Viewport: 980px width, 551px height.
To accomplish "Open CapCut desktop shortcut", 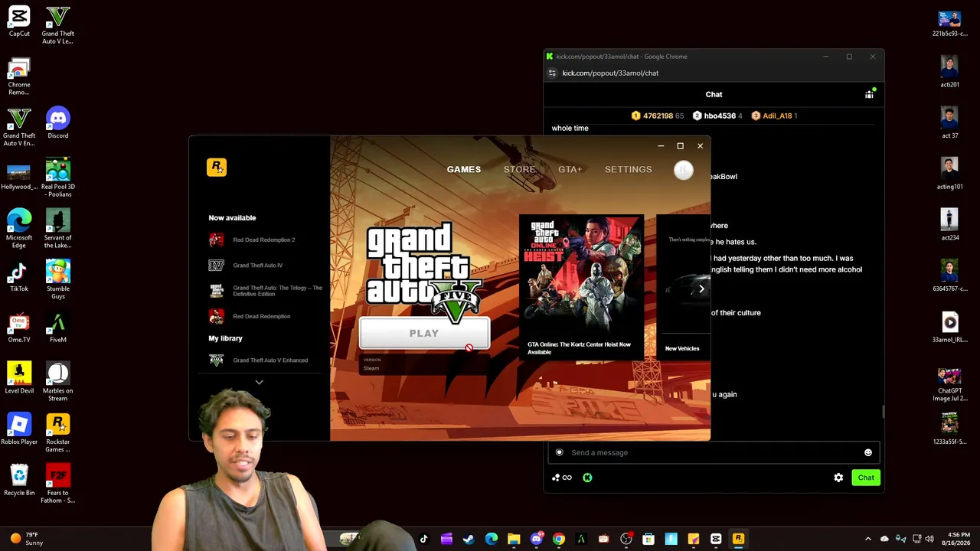I will coord(19,22).
